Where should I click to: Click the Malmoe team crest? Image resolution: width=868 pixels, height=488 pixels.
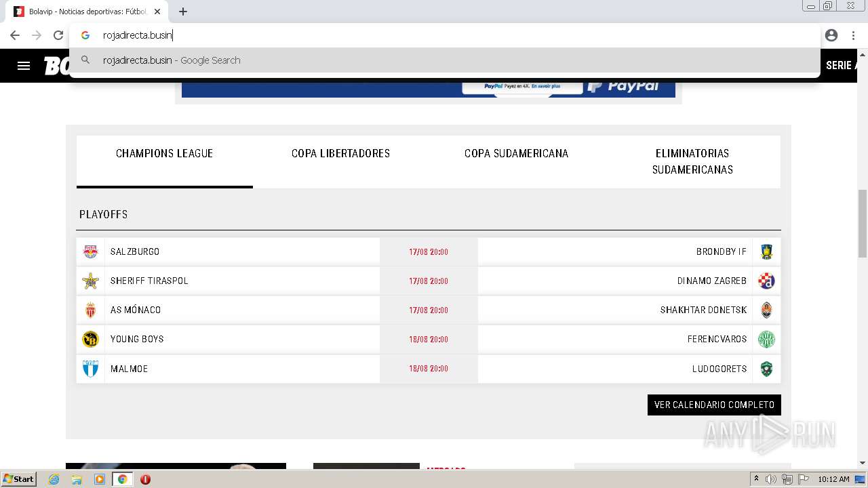click(x=90, y=369)
